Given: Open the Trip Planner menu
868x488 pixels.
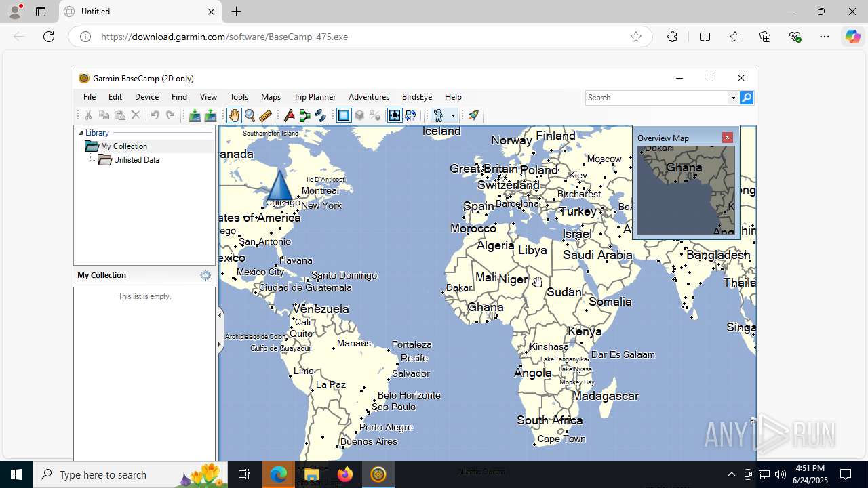Looking at the screenshot, I should [x=315, y=97].
